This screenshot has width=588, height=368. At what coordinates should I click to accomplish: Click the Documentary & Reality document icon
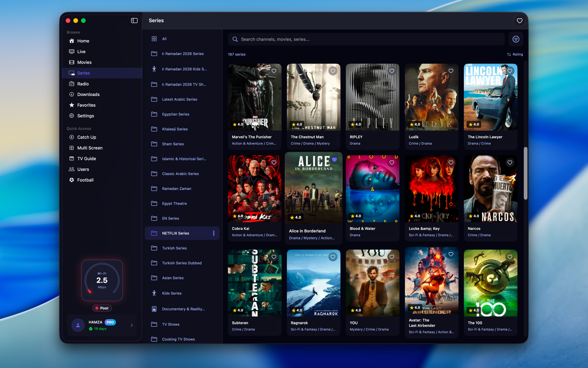(x=154, y=309)
